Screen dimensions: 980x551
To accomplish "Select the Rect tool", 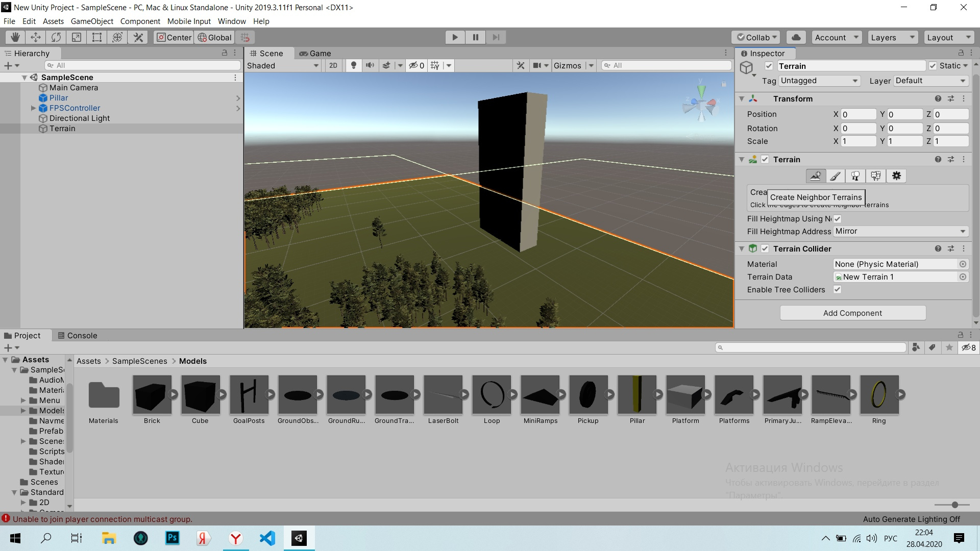I will pyautogui.click(x=97, y=37).
